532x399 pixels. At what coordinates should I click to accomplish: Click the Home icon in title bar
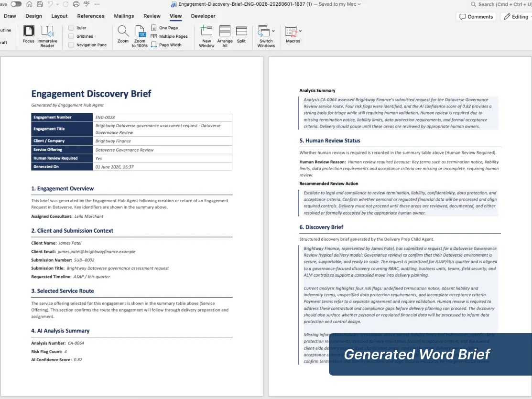pos(30,4)
